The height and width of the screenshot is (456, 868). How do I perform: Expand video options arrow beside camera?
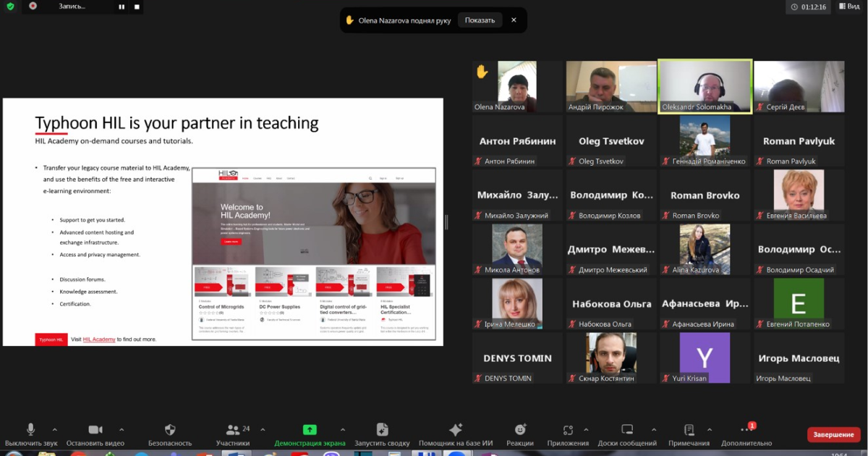point(122,429)
